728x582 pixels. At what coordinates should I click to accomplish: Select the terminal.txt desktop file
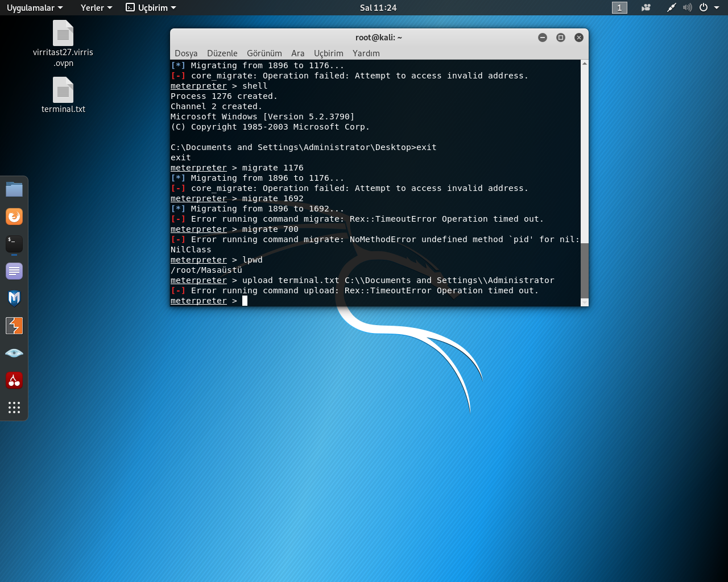(63, 95)
